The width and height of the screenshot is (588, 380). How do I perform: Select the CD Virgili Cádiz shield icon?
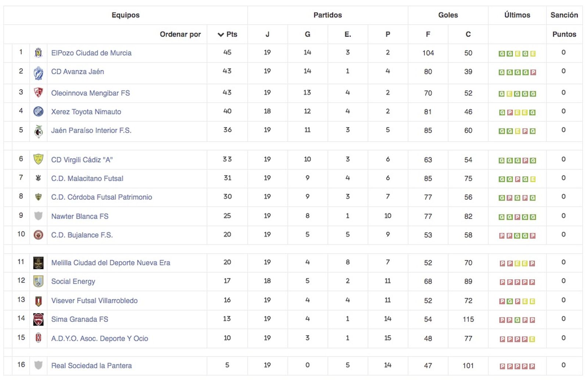coord(39,160)
